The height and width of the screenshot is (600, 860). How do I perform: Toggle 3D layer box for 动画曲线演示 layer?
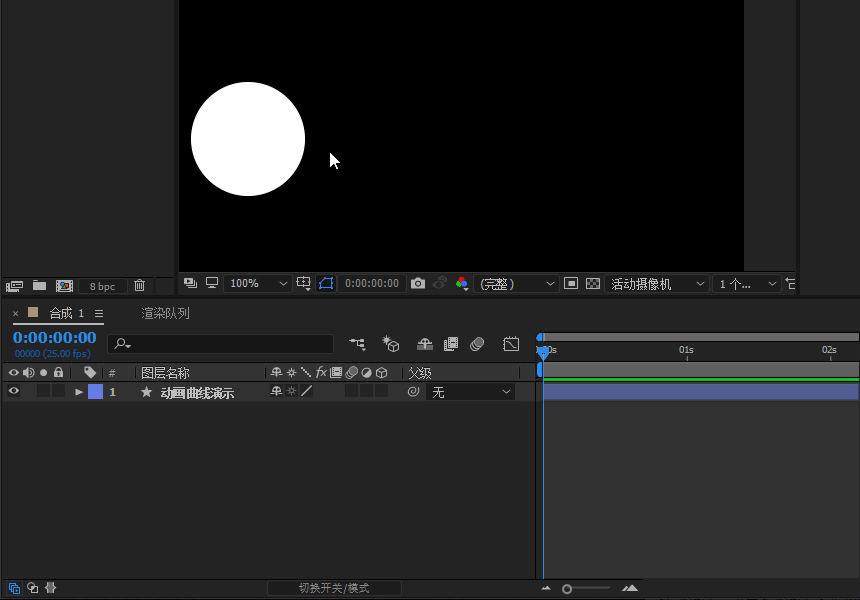(x=381, y=391)
